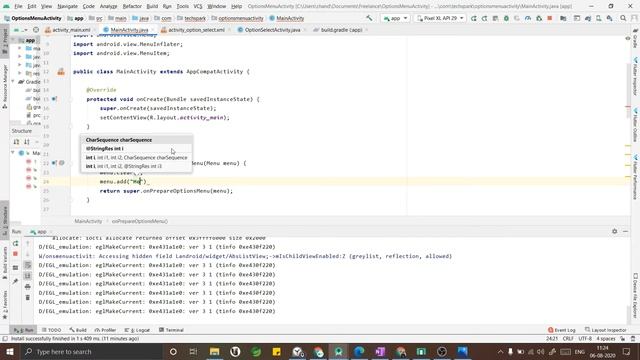The height and width of the screenshot is (360, 640).
Task: Select the @StringRes int i parameter hint
Action: (136, 149)
